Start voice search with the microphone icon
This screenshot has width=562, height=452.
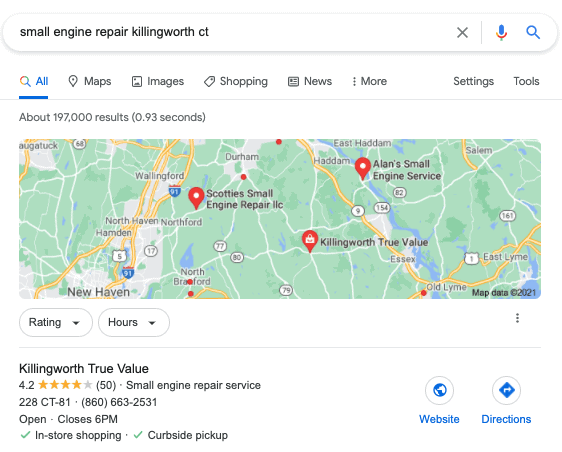(x=501, y=33)
